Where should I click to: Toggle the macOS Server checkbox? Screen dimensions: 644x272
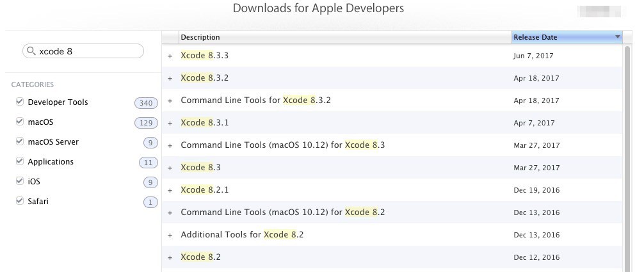20,141
